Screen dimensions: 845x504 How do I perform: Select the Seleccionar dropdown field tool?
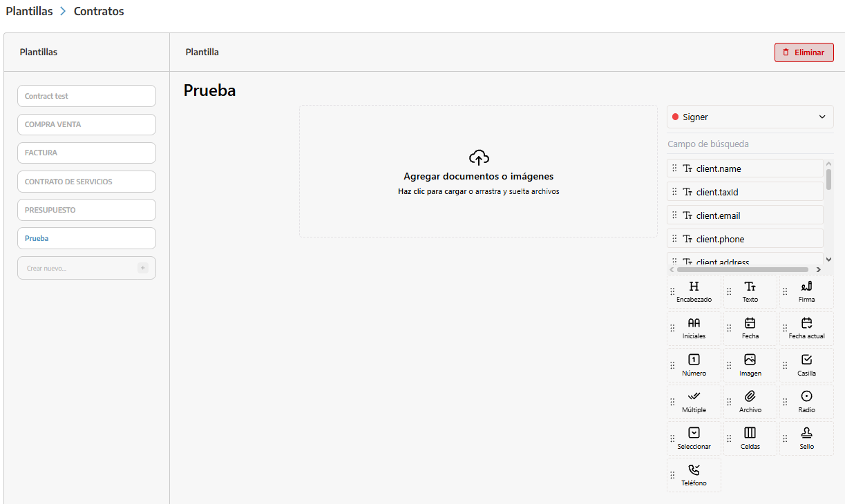pyautogui.click(x=694, y=438)
